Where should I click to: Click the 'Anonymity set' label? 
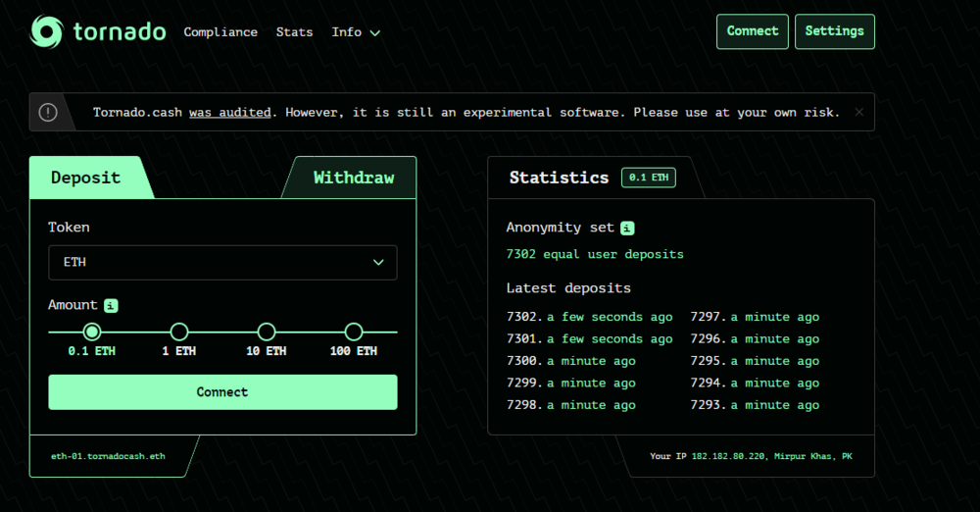click(x=561, y=228)
